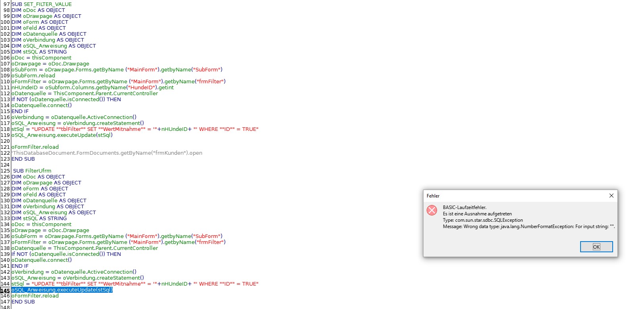Click 'DIM oSQL_Anweisung AS OBJECT' on line 132

point(54,213)
